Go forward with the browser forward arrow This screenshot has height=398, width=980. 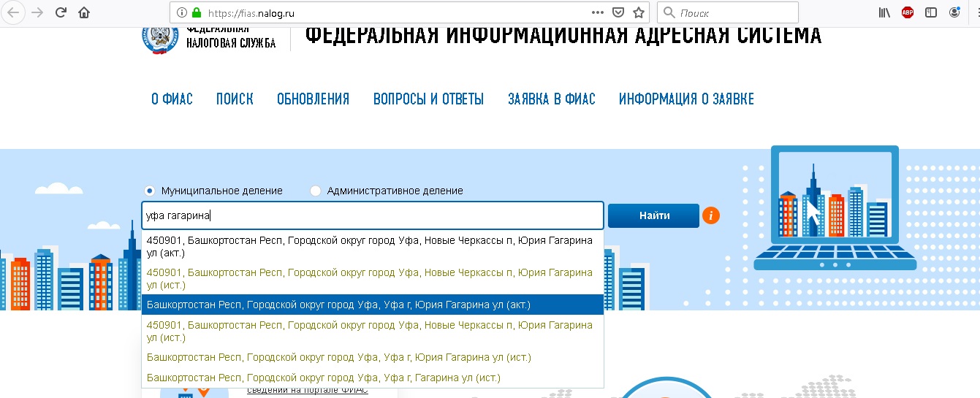[x=37, y=12]
